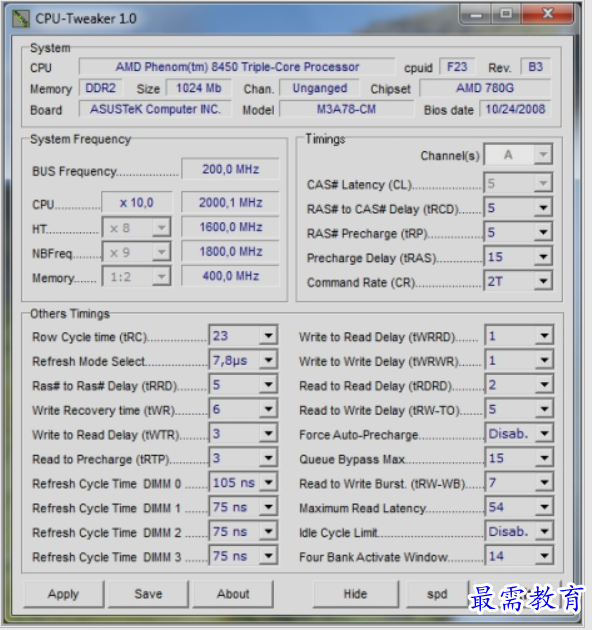Click the NBFreq 1800,0 MHz value
The height and width of the screenshot is (630, 592).
coord(230,252)
